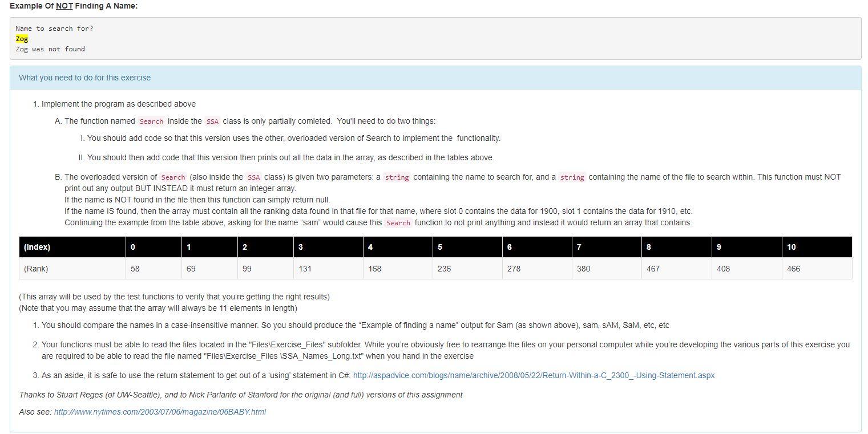Viewport: 868px width, 434px height.
Task: Click Index header cell '6'
Action: pyautogui.click(x=537, y=247)
